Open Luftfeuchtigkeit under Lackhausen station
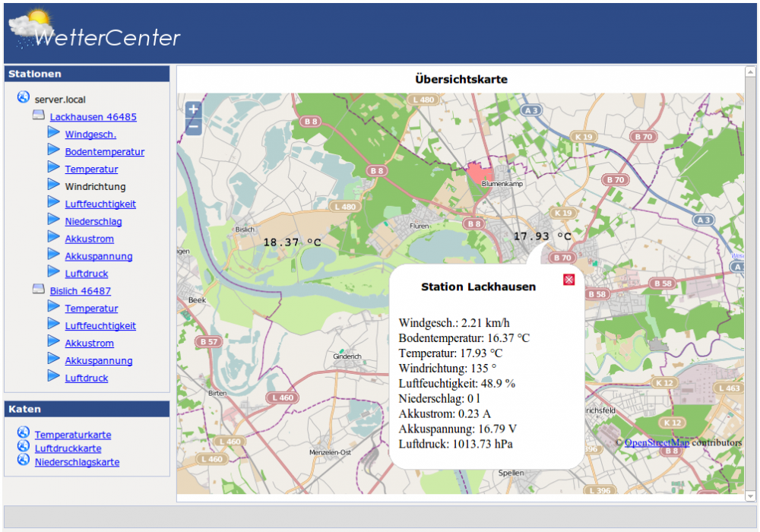 [x=100, y=204]
